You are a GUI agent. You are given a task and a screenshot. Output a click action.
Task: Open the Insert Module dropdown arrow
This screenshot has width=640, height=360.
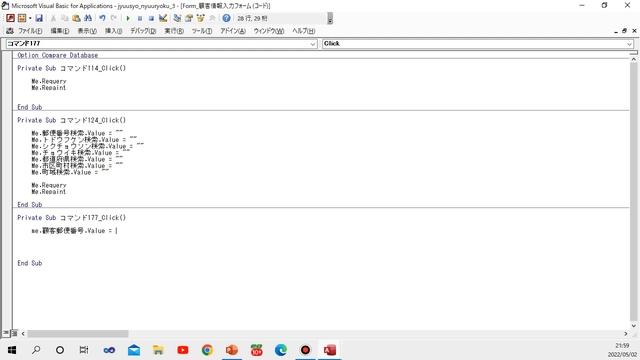[x=30, y=18]
